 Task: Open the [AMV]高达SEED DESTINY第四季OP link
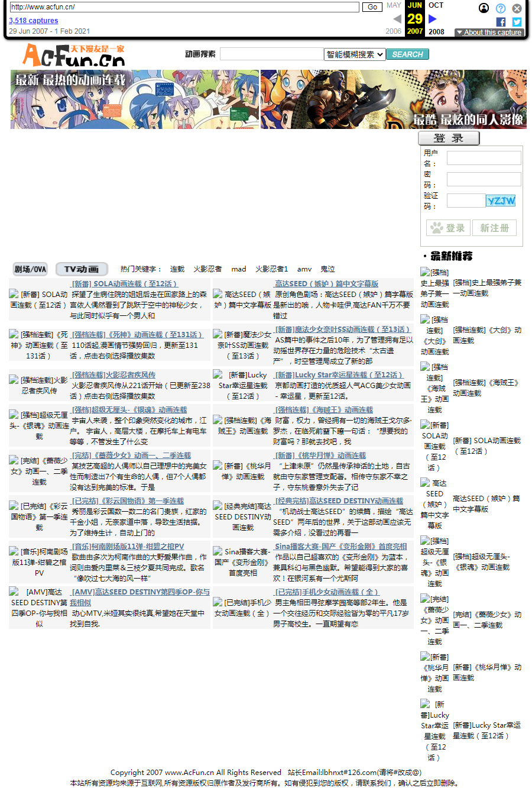pyautogui.click(x=140, y=597)
